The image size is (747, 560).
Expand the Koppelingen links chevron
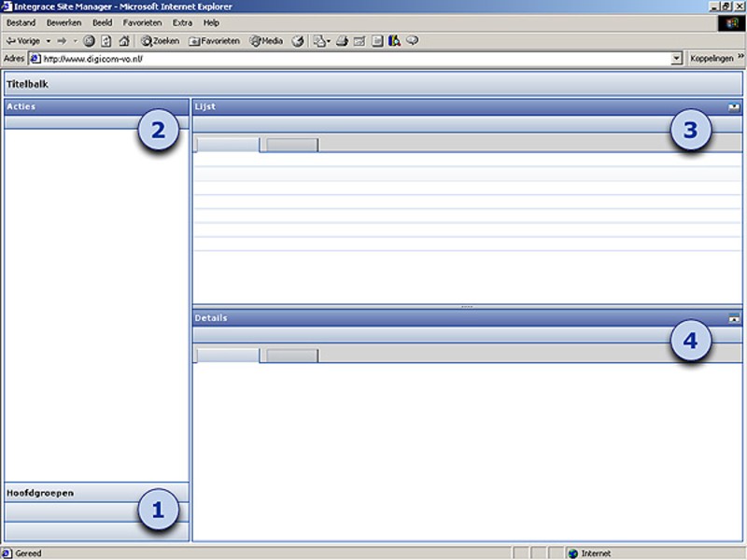(x=740, y=58)
